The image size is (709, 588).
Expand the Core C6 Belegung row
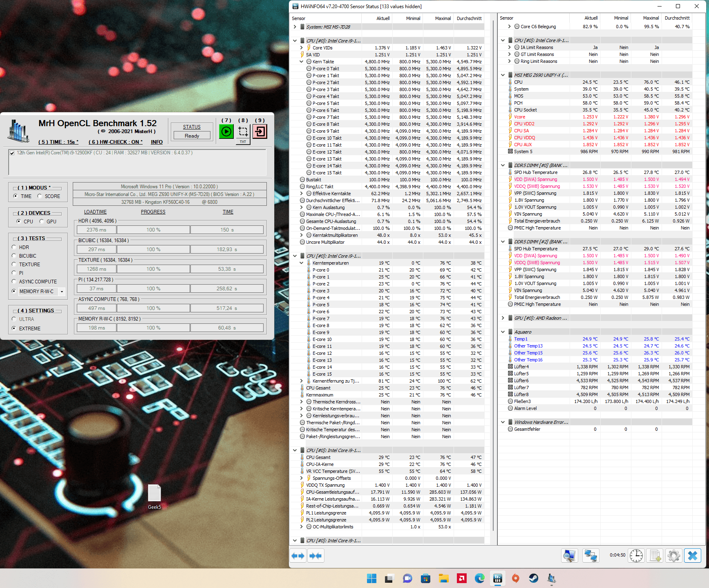tap(510, 27)
